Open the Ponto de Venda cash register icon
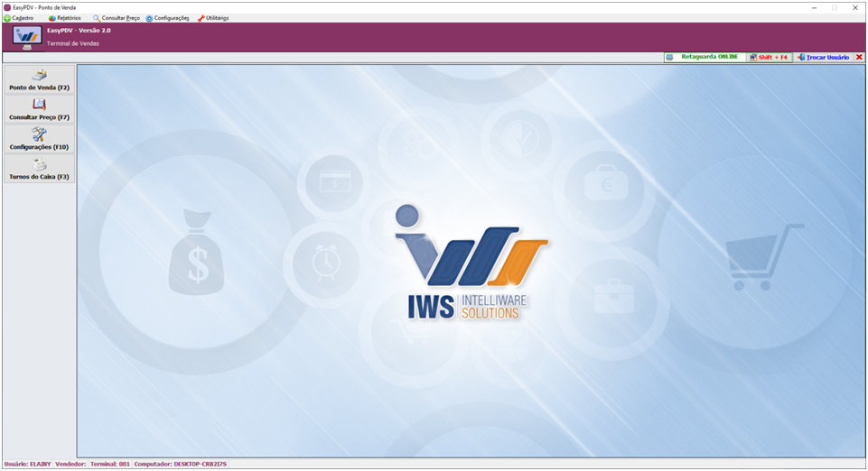Image resolution: width=868 pixels, height=471 pixels. click(x=39, y=75)
